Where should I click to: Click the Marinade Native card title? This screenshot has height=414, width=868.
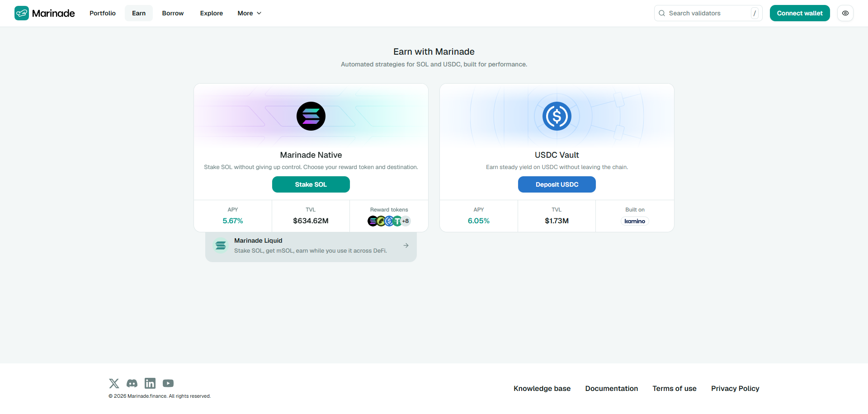tap(311, 155)
